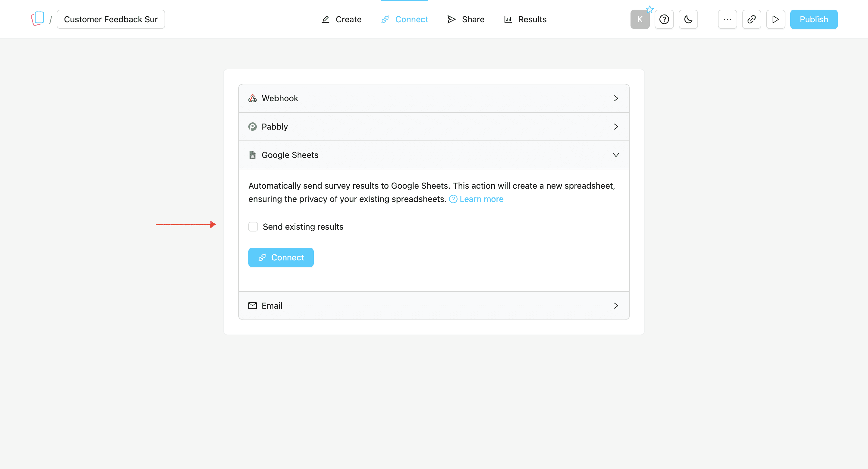The width and height of the screenshot is (868, 469).
Task: Click the star badge on the avatar
Action: [650, 9]
